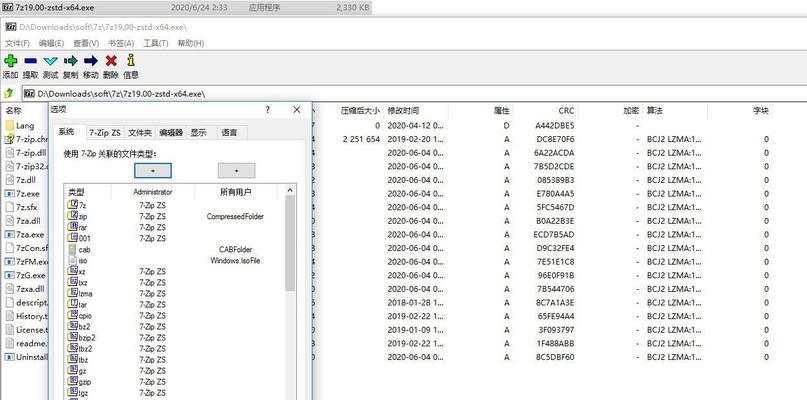Viewport: 807px width, 400px height.
Task: Click CRC value 8C5DBF60
Action: pos(555,357)
